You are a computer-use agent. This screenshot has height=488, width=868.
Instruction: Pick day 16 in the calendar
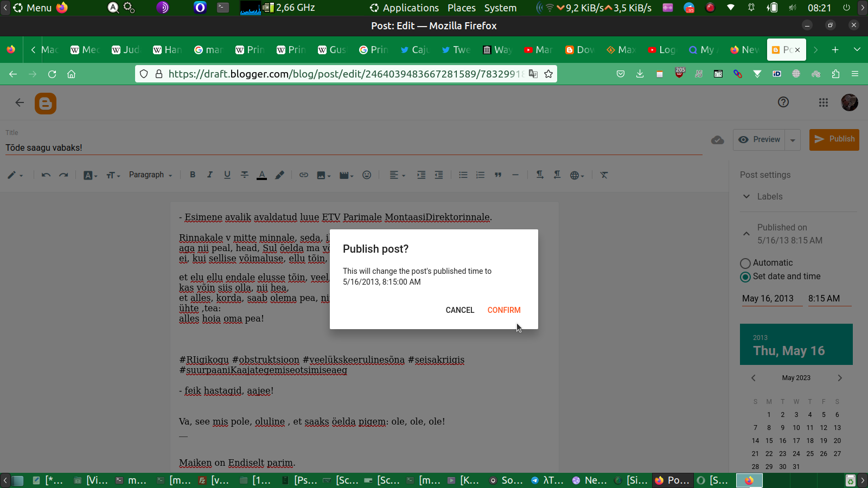783,441
